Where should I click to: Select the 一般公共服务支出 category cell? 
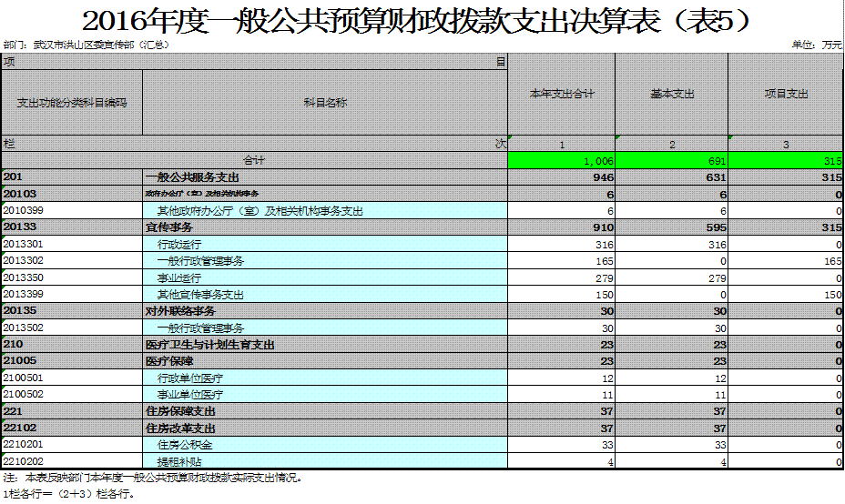325,177
